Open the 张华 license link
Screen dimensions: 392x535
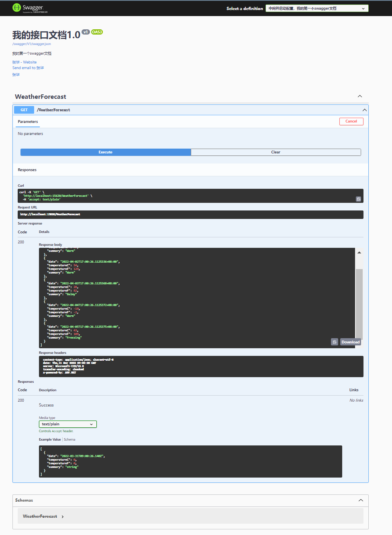pos(16,75)
